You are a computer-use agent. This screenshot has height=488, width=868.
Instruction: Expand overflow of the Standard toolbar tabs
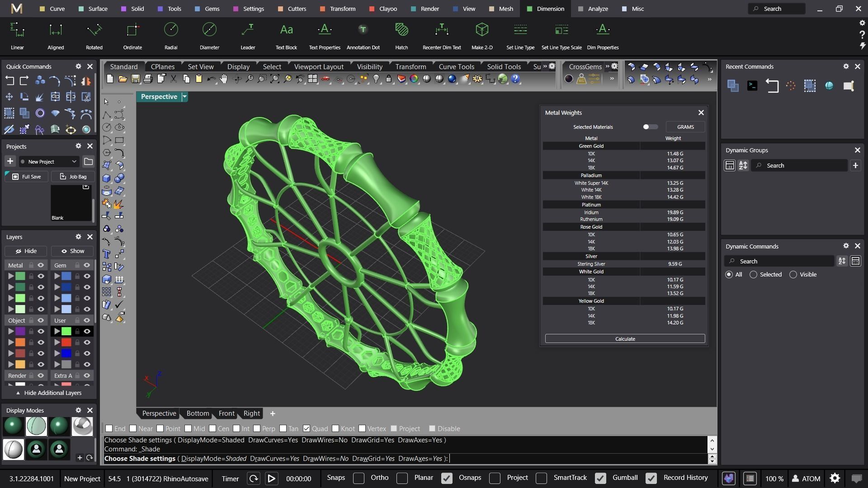coord(545,66)
